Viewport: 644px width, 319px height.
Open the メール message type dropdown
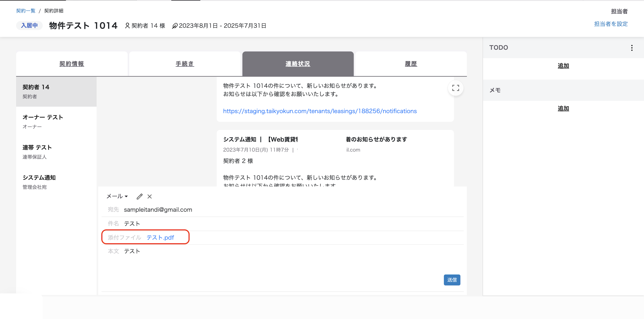click(117, 196)
